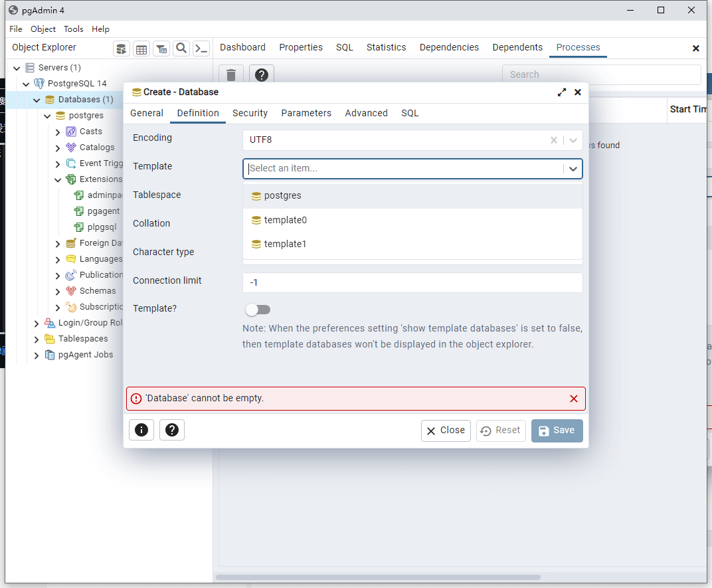Click the Tablespaces folder icon
Viewport: 712px width, 588px height.
pyautogui.click(x=50, y=339)
